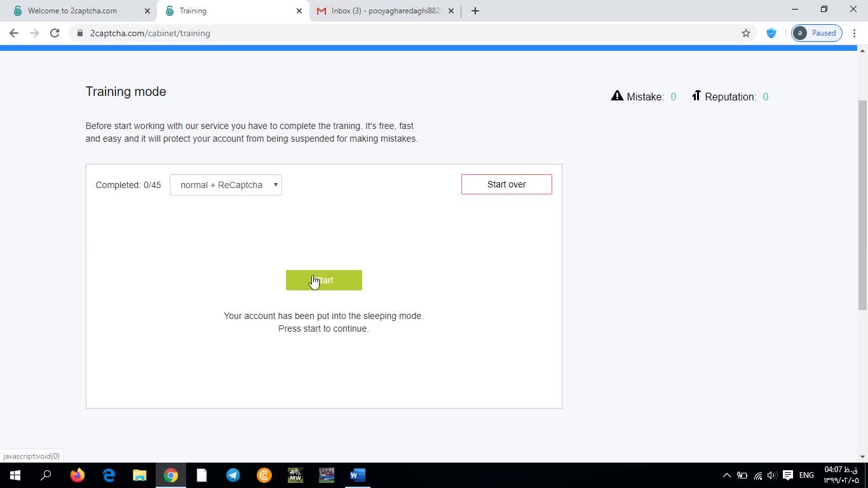Open Windows taskbar search
The width and height of the screenshot is (868, 488).
pos(46,475)
